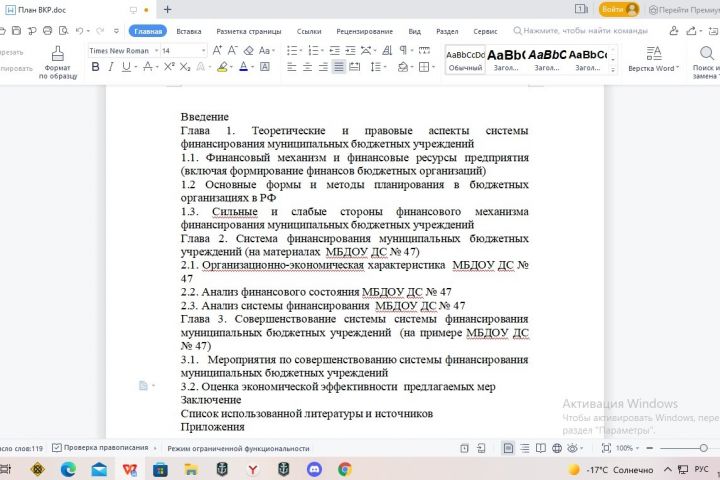
Task: Decrease font size with the A- icon
Action: (233, 51)
